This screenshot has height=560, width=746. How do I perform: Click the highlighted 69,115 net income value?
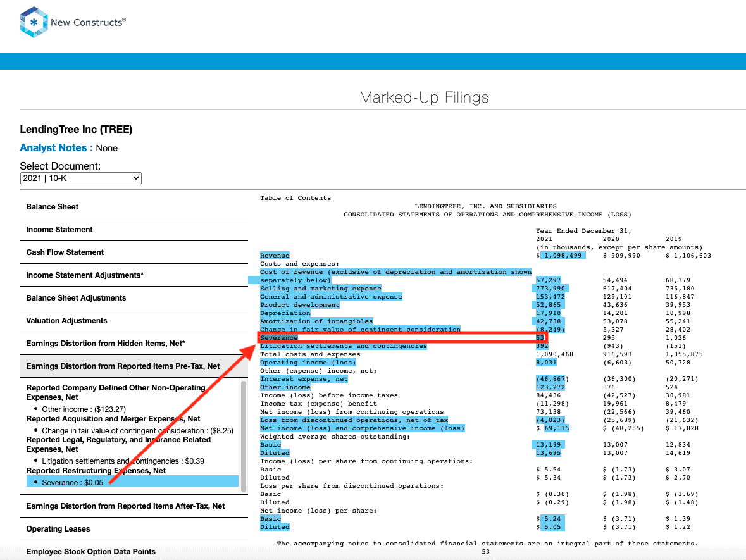(x=557, y=428)
